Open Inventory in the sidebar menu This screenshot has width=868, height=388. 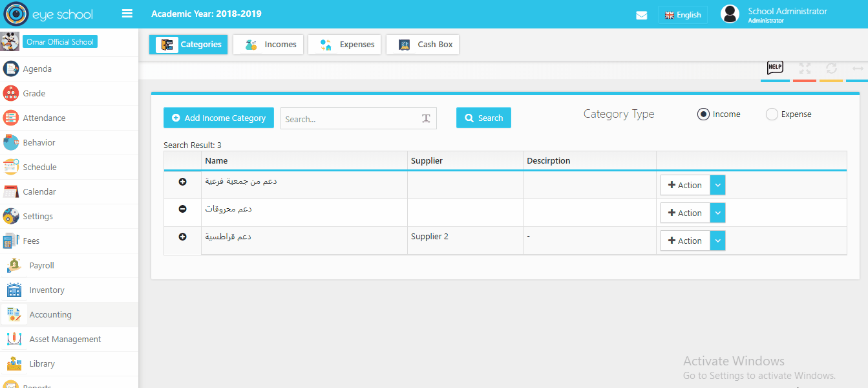pyautogui.click(x=69, y=290)
